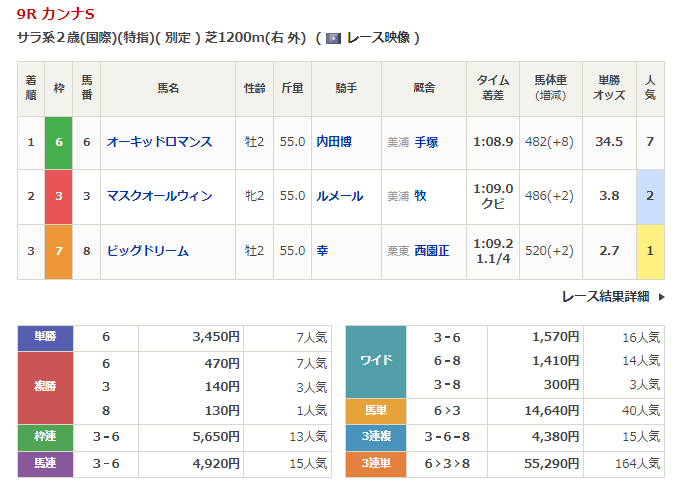Screen dimensions: 683x484
Task: Open trainer 西園正 page
Action: (432, 251)
